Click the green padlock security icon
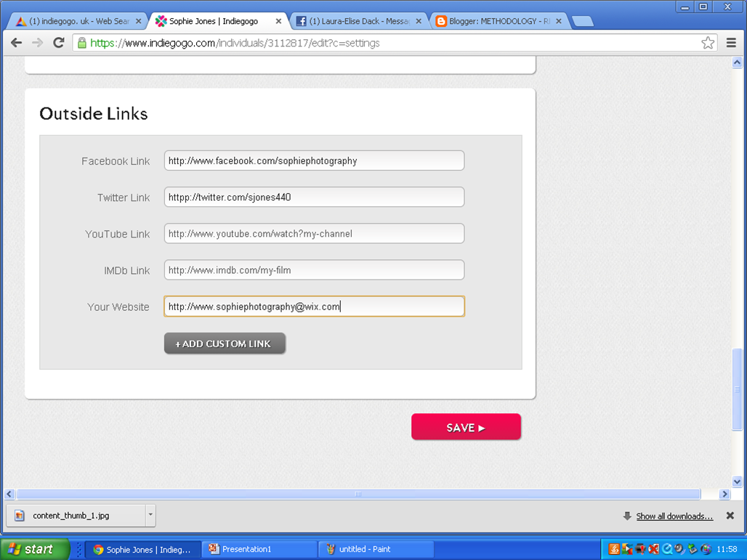The height and width of the screenshot is (560, 747). 82,43
